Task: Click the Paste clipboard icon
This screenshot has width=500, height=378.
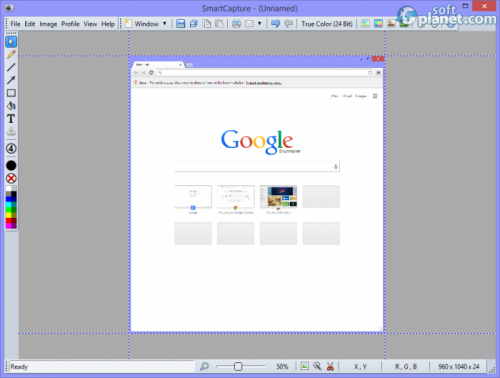Action: tap(219, 24)
